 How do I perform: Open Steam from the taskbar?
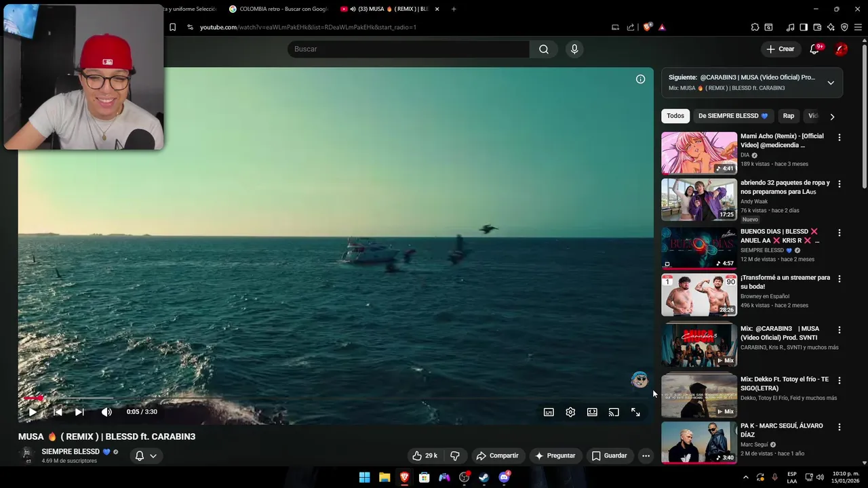[484, 477]
